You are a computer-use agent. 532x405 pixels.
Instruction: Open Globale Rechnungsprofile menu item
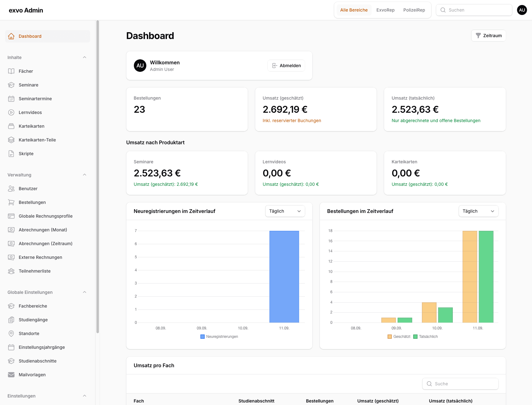tap(47, 216)
